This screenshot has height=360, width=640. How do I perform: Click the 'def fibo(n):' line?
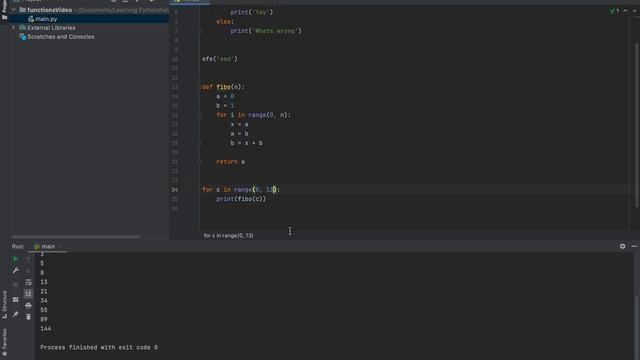pyautogui.click(x=223, y=87)
